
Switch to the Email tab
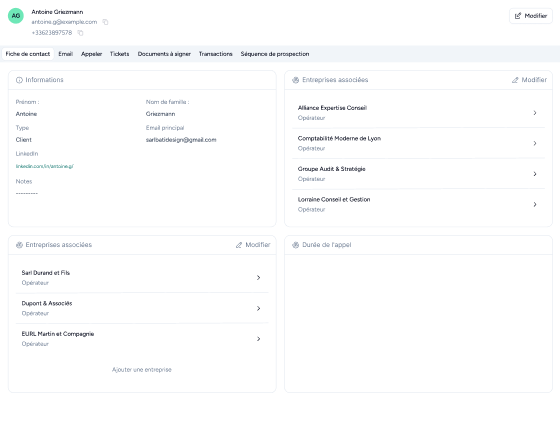[66, 54]
